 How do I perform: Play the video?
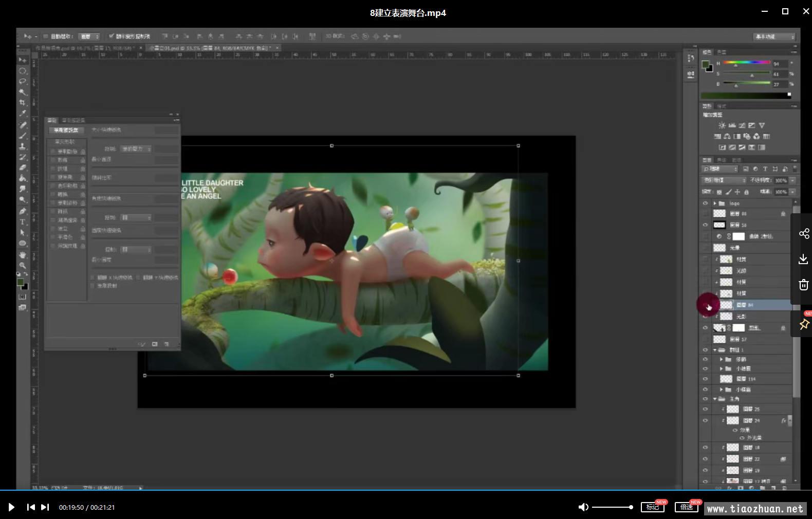click(11, 507)
